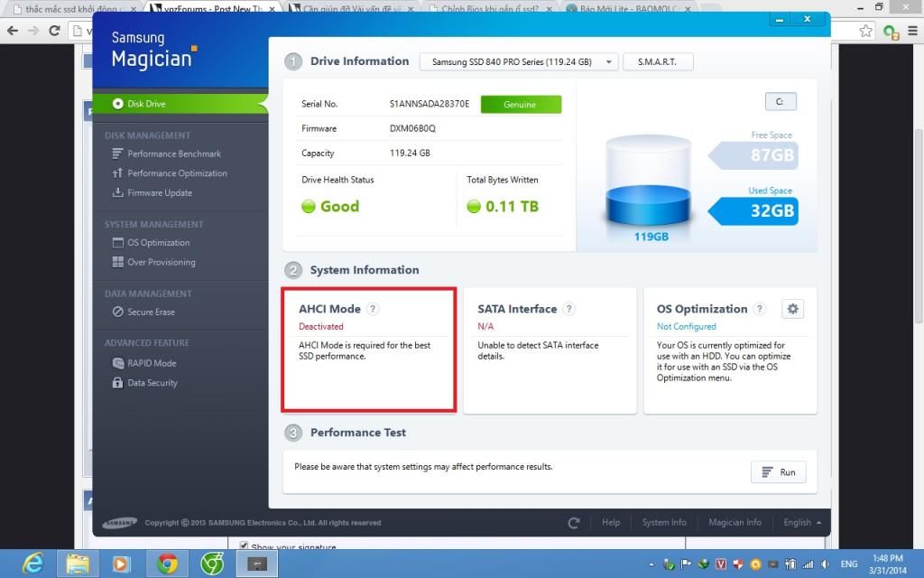Click the taskbar clock showing 1:48 PM

tap(888, 564)
